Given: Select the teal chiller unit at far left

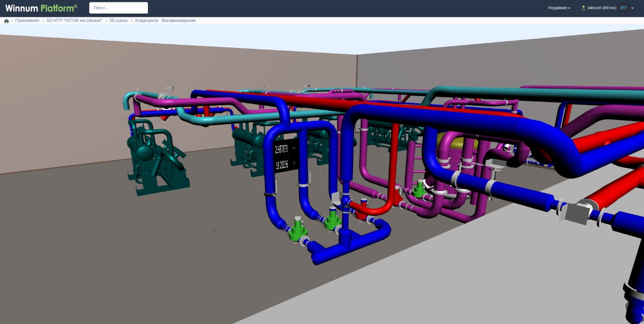Looking at the screenshot, I should click(x=156, y=158).
